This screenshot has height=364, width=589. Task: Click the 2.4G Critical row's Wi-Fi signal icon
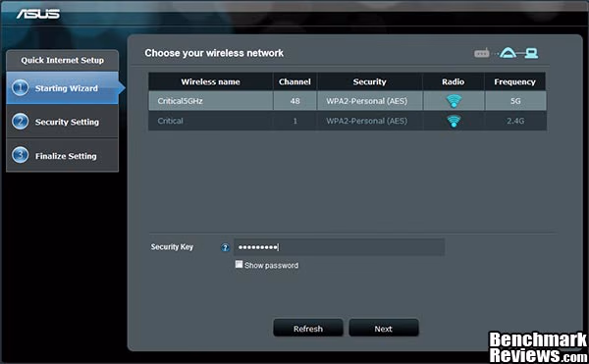(454, 121)
